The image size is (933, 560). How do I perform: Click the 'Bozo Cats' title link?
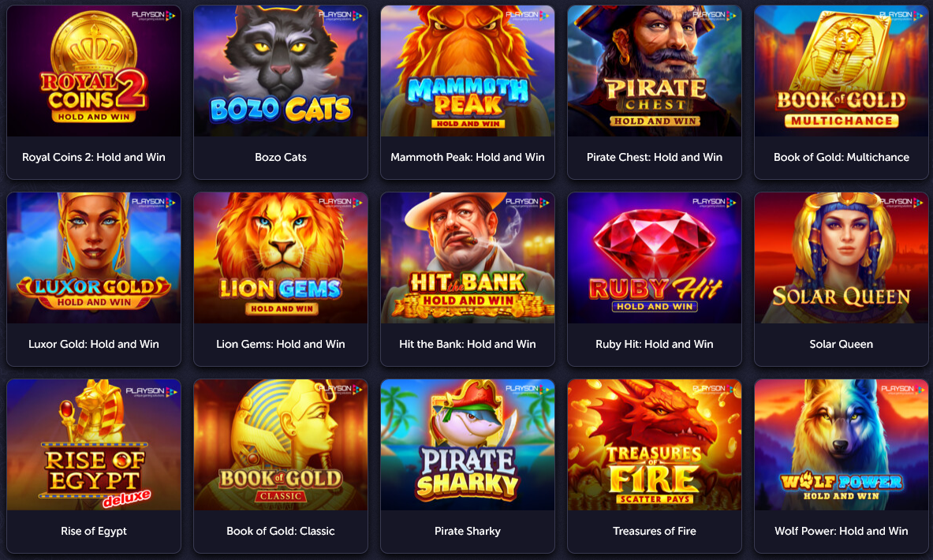pyautogui.click(x=280, y=157)
